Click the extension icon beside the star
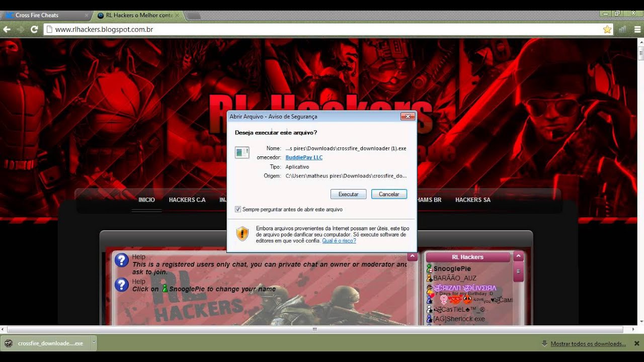644x362 pixels. pos(623,30)
